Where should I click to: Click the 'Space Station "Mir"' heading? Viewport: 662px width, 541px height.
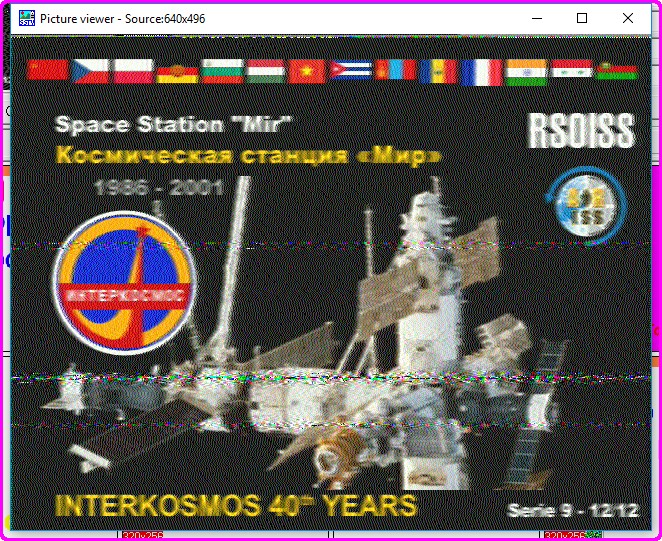coord(173,125)
